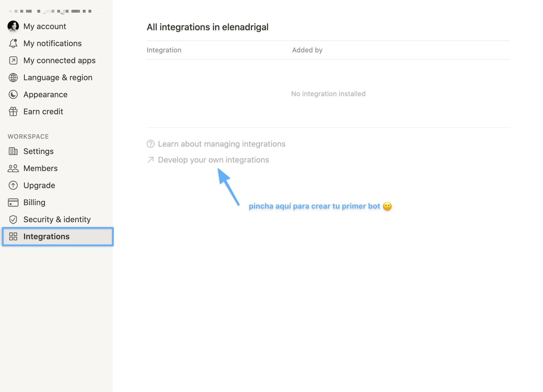Click the question mark icon beside Learn about
The width and height of the screenshot is (543, 392).
[x=150, y=144]
